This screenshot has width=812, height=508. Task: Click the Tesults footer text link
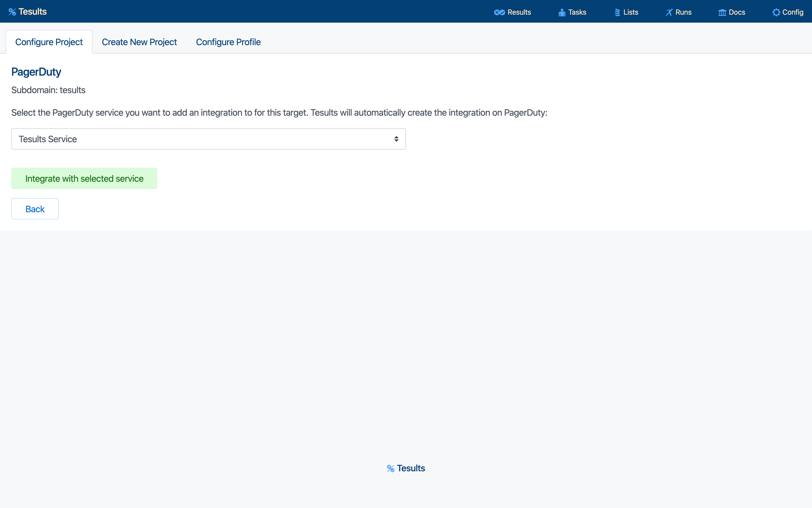tap(411, 468)
